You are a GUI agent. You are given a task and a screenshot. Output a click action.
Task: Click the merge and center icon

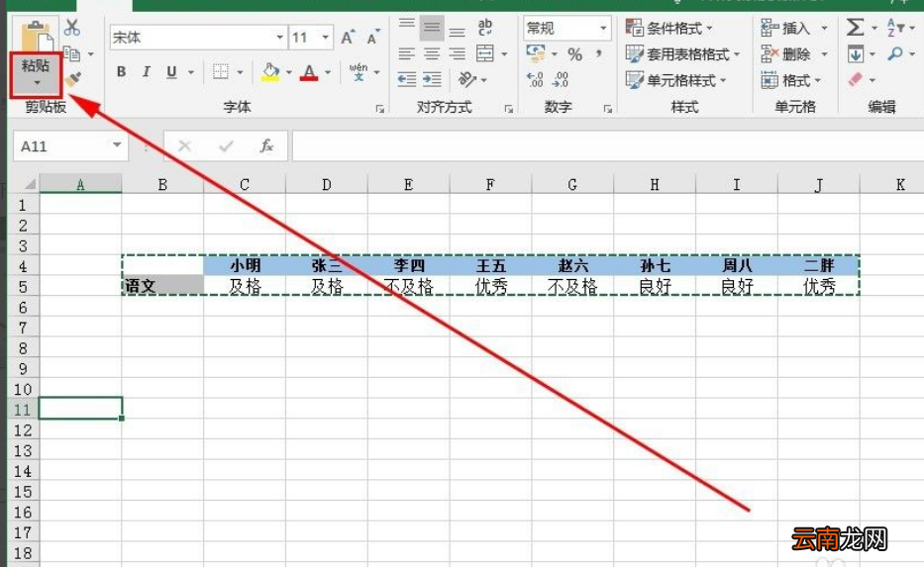point(485,53)
